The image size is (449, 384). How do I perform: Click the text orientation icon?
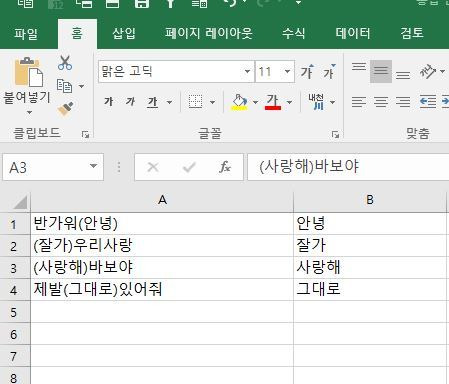pyautogui.click(x=428, y=71)
